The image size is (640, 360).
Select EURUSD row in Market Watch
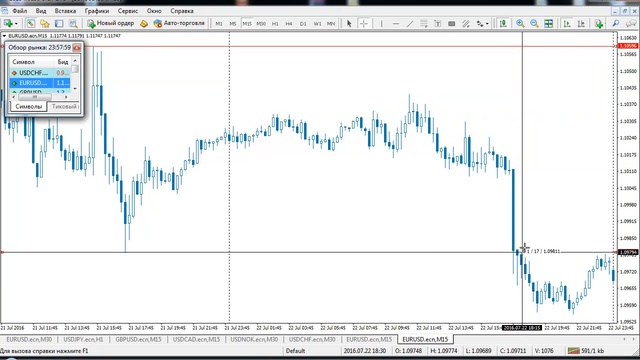[40, 83]
